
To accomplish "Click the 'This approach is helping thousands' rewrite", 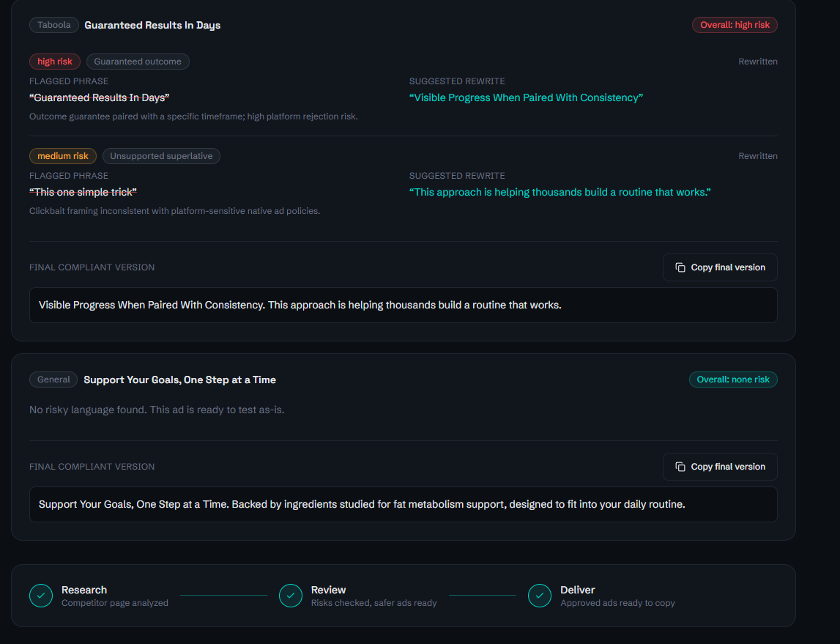I will point(560,192).
